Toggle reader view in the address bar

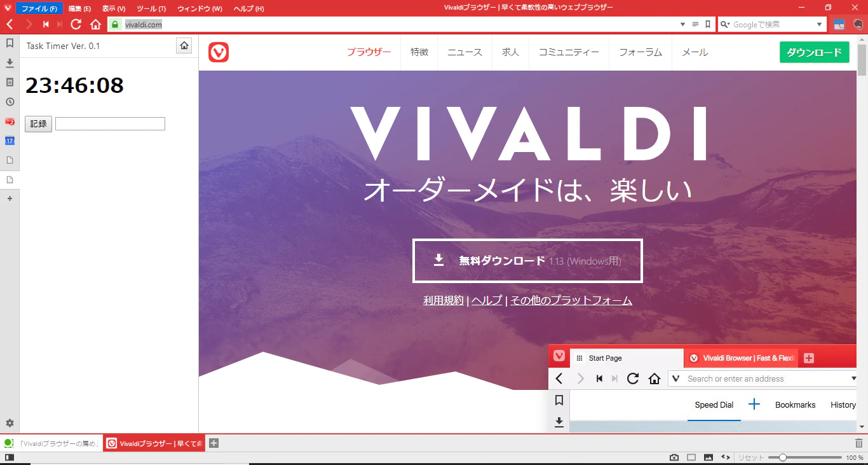tap(695, 24)
